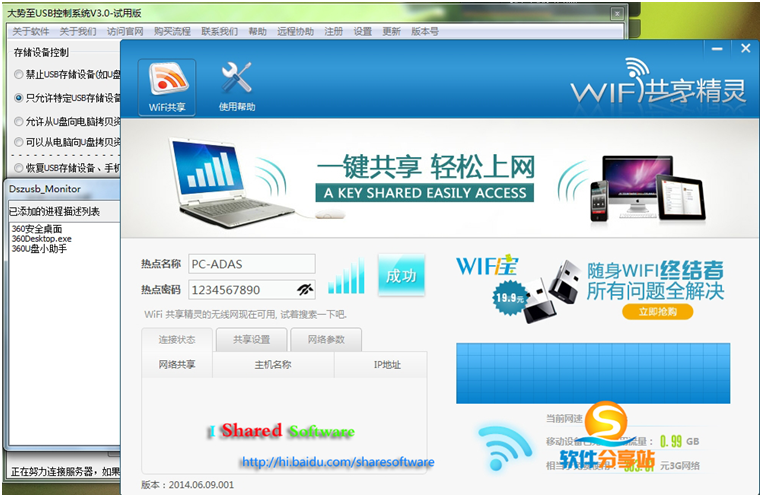
Task: Switch to the 共享设置 tab
Action: pos(244,340)
